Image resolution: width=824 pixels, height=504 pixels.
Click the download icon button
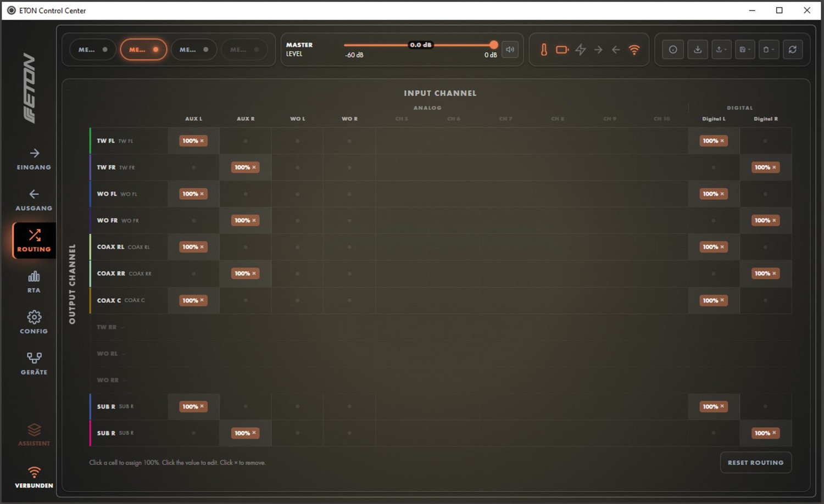point(698,49)
